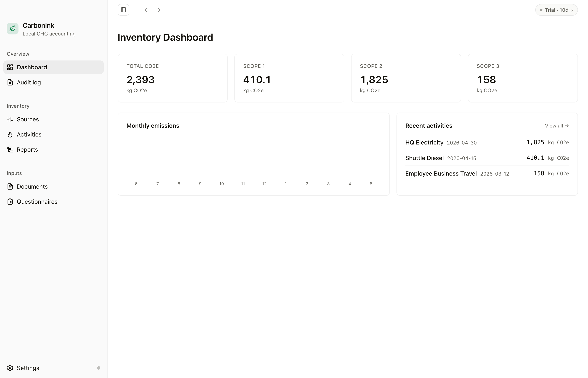The height and width of the screenshot is (378, 588).
Task: Select the Employee Business Travel row
Action: pyautogui.click(x=487, y=173)
